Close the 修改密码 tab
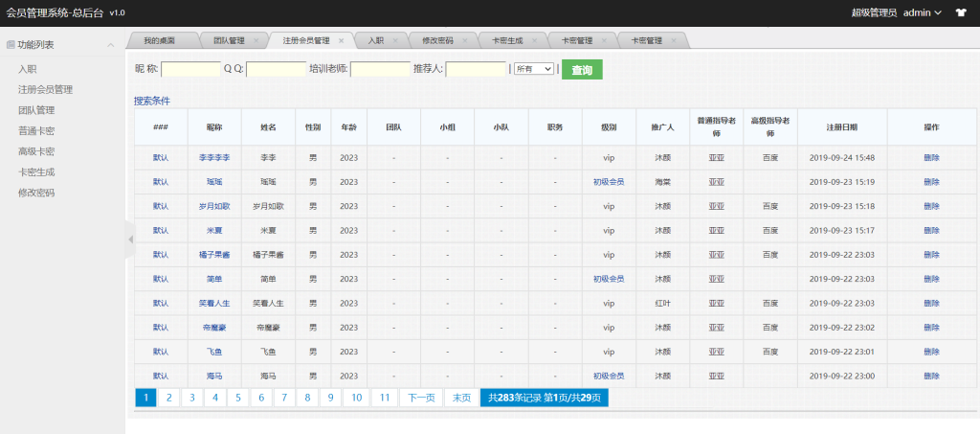 (464, 40)
